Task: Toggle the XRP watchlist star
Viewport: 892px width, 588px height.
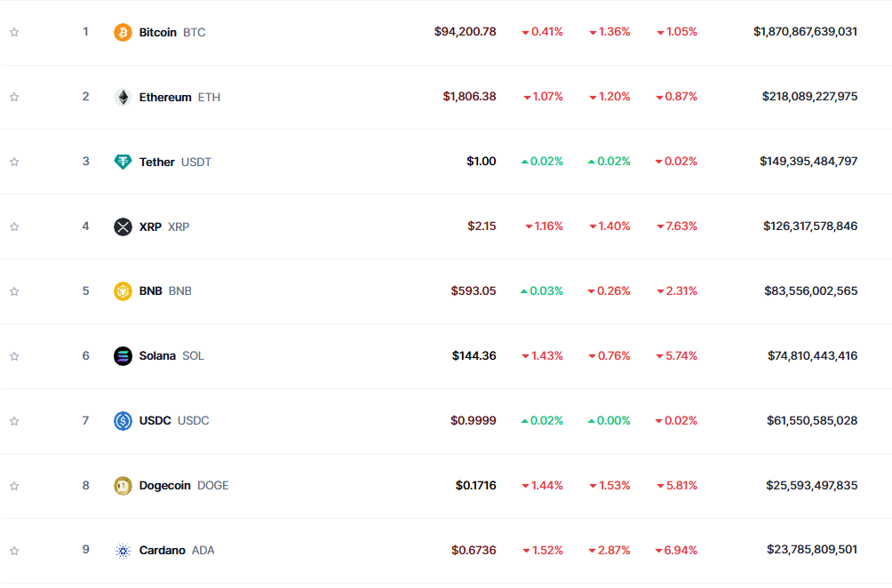Action: click(x=14, y=226)
